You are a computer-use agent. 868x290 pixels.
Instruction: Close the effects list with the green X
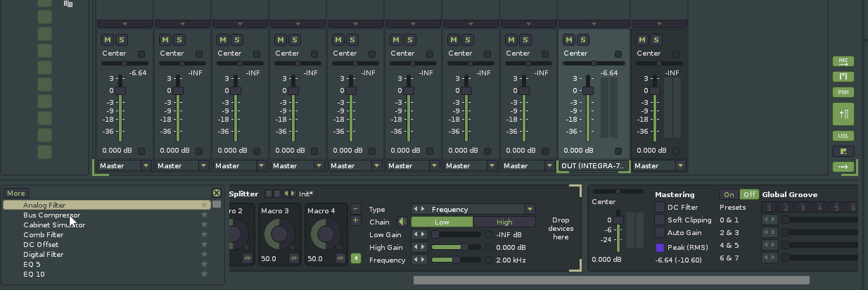point(217,193)
